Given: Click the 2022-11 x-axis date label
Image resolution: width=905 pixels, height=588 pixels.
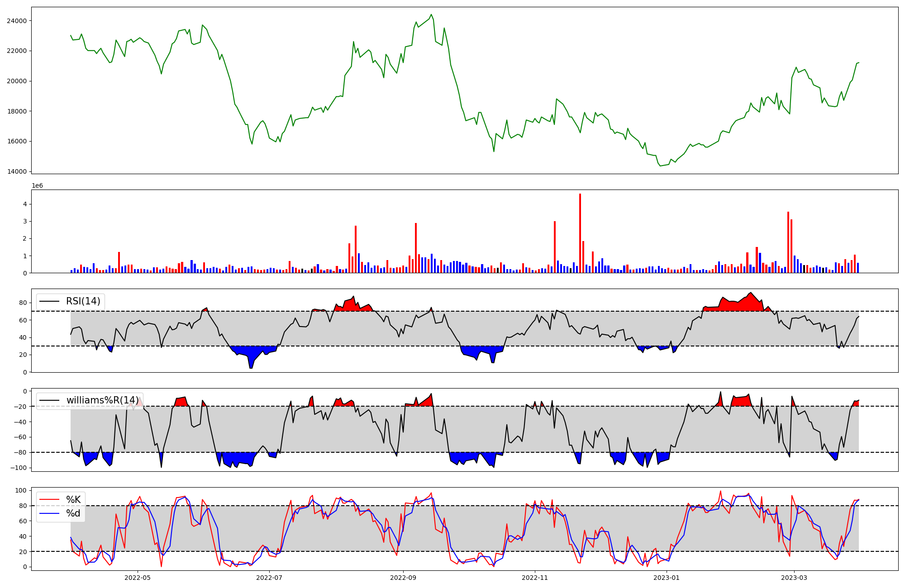Looking at the screenshot, I should (x=535, y=578).
